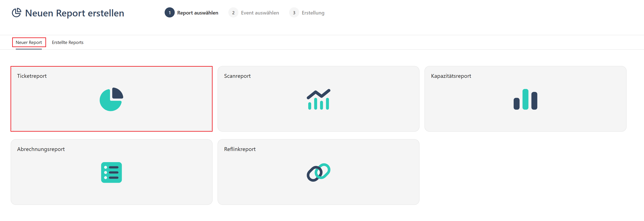Choose the Scanreport card title

(237, 76)
